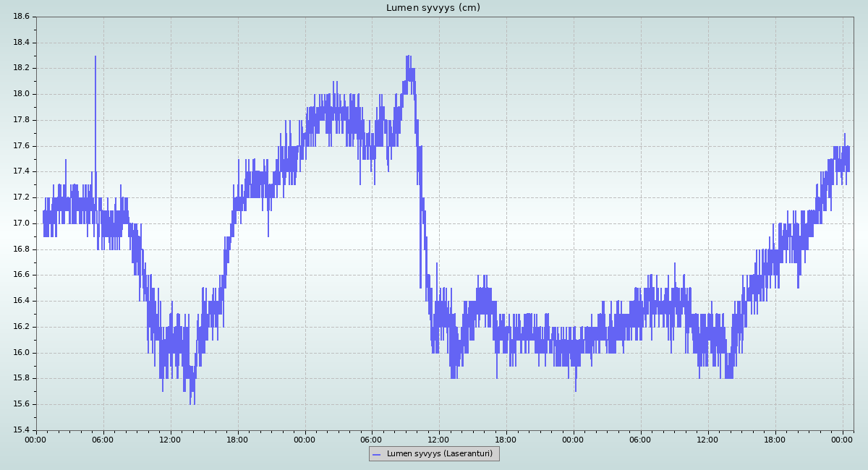Click the 17.0 label on the y-axis
Viewport: 868px width, 470px height.
pyautogui.click(x=22, y=223)
